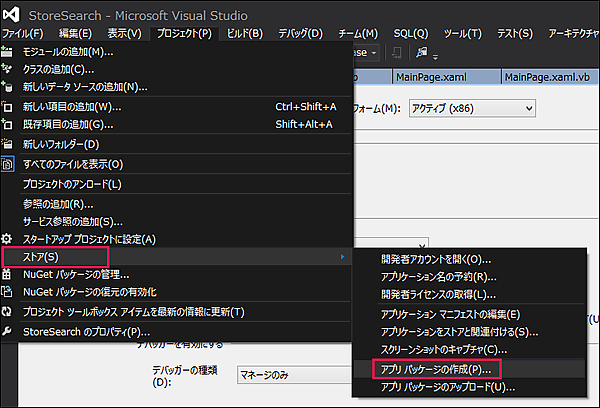Open the デバッガーの種類 マネージのみ dropdown
Screen dimensions: 600x408
click(295, 375)
